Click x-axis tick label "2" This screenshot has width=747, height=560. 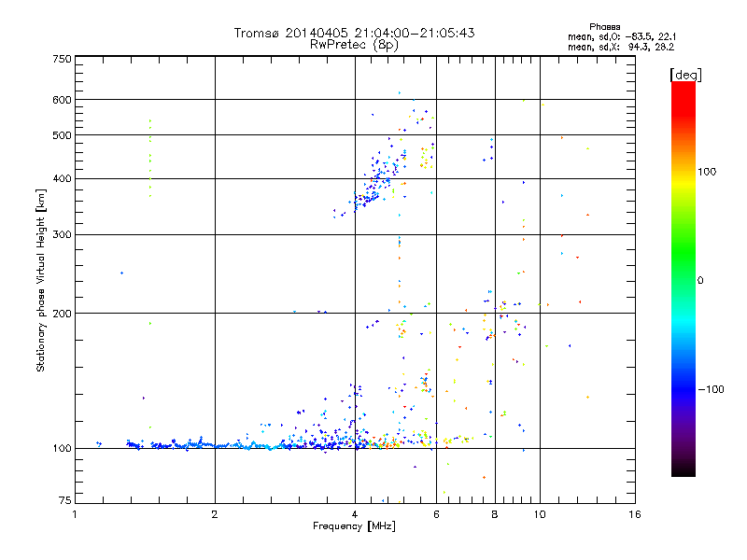pyautogui.click(x=215, y=514)
